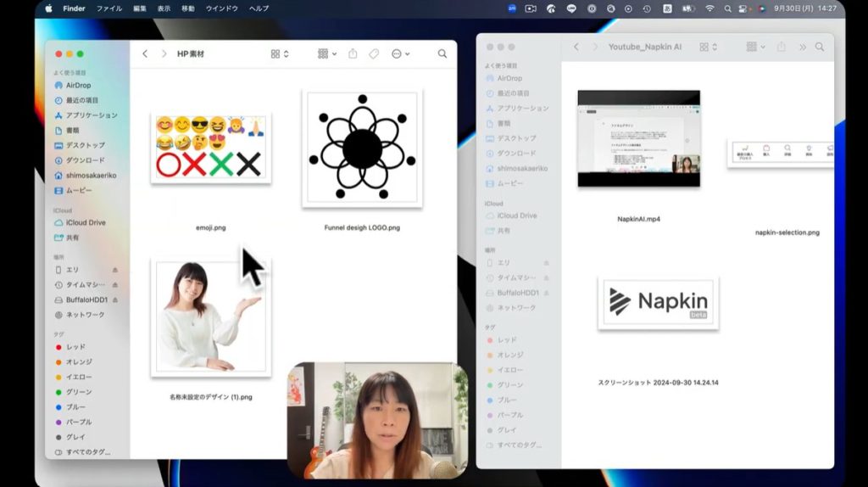Open the ウインドウ menu
868x487 pixels.
pos(221,8)
